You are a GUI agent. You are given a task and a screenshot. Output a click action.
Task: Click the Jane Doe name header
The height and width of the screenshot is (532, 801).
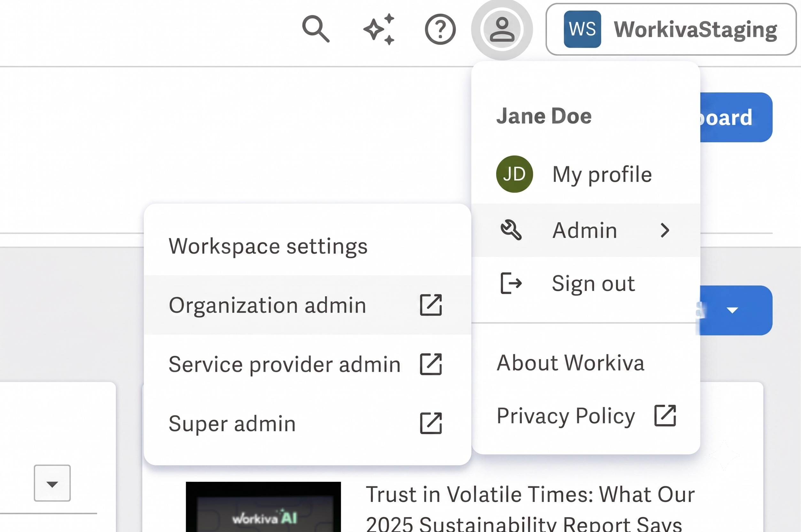pos(544,116)
